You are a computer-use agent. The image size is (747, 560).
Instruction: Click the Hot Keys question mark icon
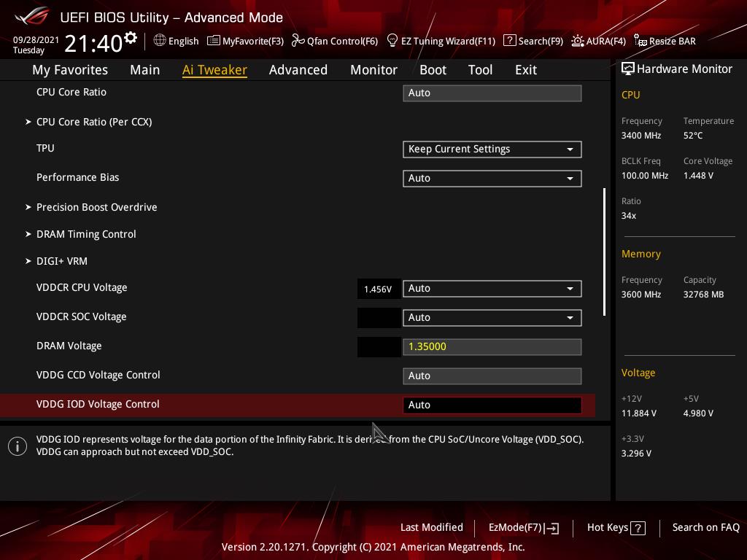click(638, 528)
